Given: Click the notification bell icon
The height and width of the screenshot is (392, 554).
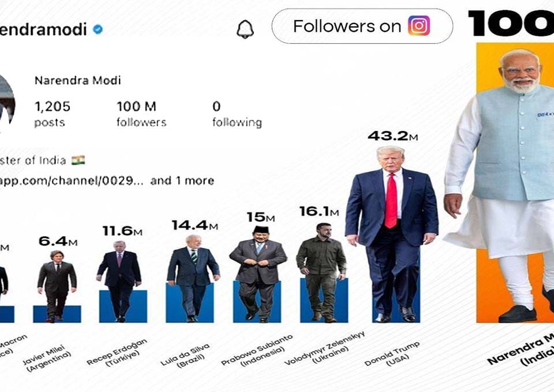Looking at the screenshot, I should [x=245, y=28].
